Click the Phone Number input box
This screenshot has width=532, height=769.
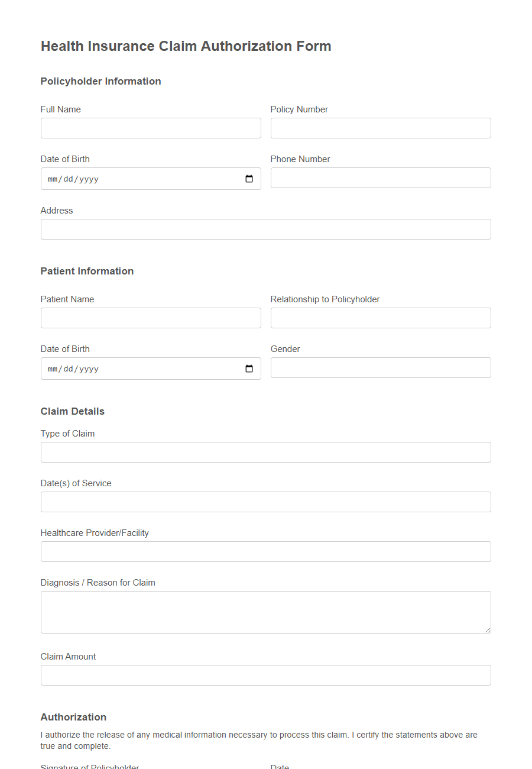pyautogui.click(x=380, y=177)
